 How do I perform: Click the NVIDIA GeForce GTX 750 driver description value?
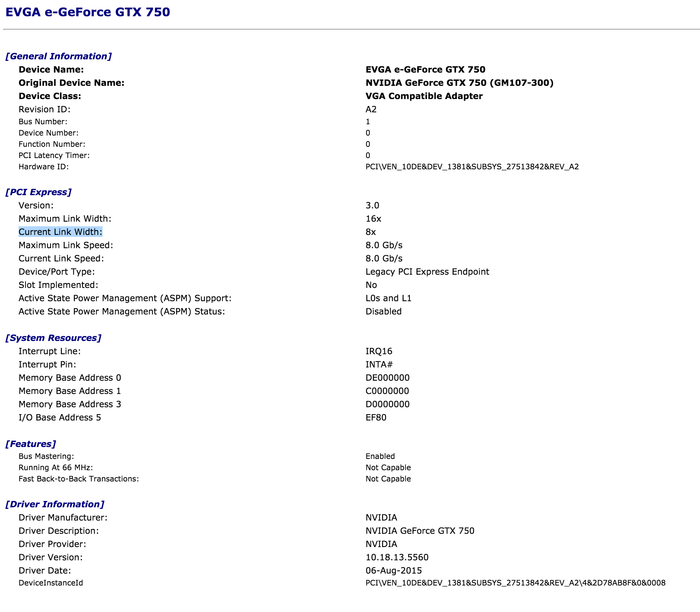click(420, 531)
